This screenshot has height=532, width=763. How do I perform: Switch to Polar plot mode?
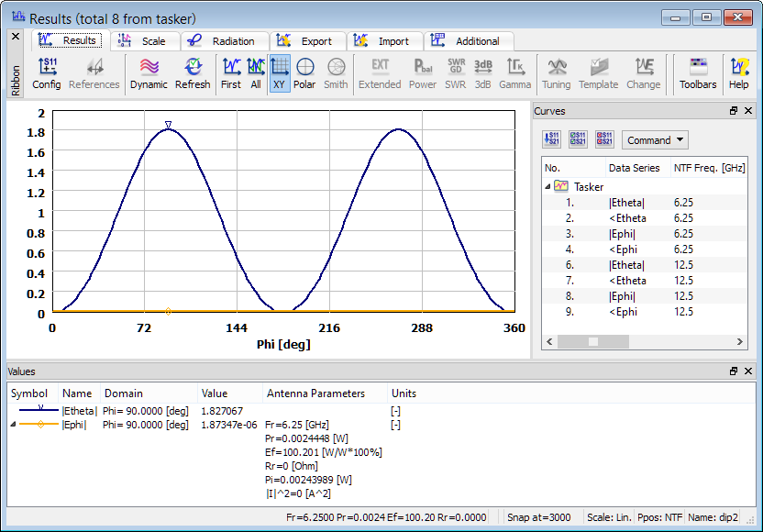click(x=305, y=73)
